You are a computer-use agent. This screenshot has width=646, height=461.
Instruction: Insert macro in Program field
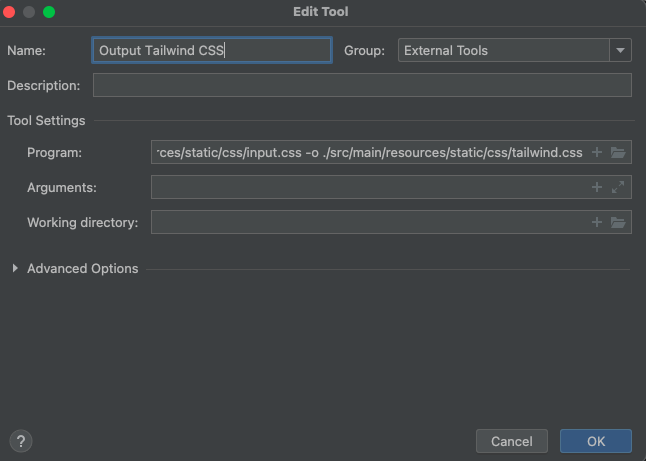(x=597, y=153)
